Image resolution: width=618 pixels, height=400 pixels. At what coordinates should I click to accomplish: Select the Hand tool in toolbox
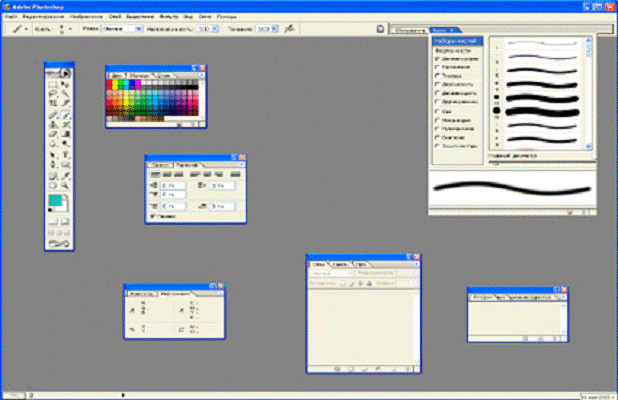(x=53, y=186)
